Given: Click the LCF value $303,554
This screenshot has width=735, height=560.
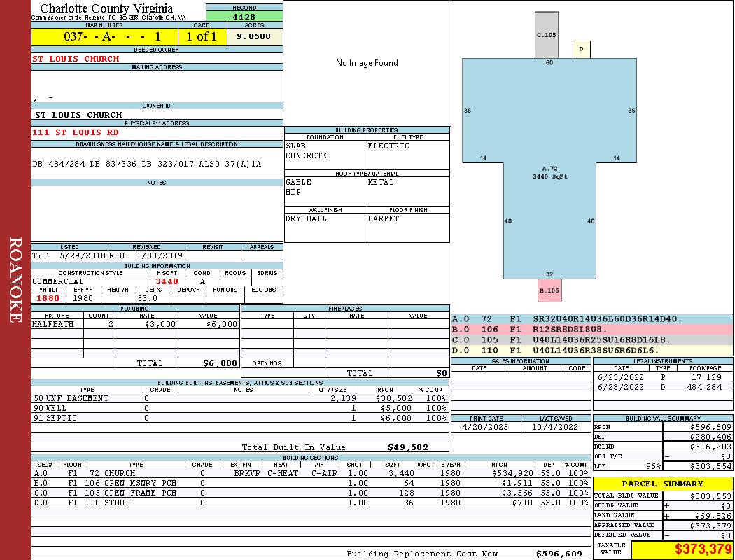Looking at the screenshot, I should [710, 467].
